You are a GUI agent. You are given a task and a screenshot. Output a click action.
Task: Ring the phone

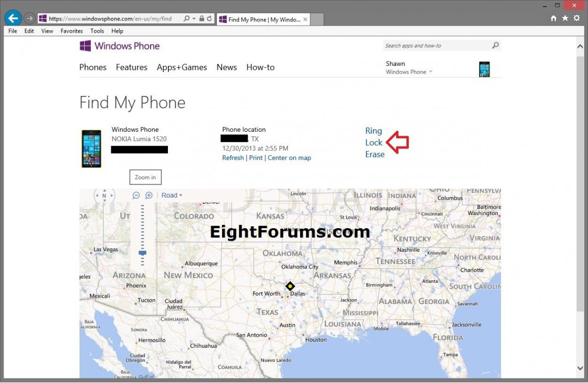[x=374, y=131]
